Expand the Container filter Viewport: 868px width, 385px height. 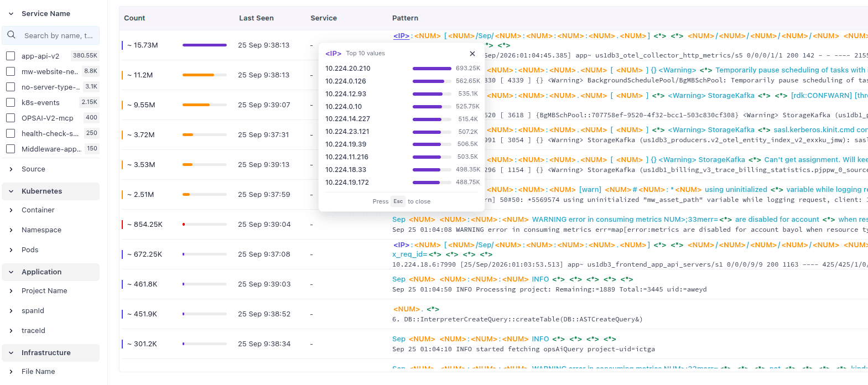pyautogui.click(x=11, y=210)
